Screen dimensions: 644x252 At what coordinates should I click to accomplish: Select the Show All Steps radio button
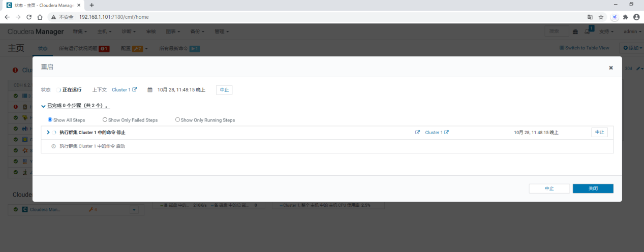[x=50, y=120]
